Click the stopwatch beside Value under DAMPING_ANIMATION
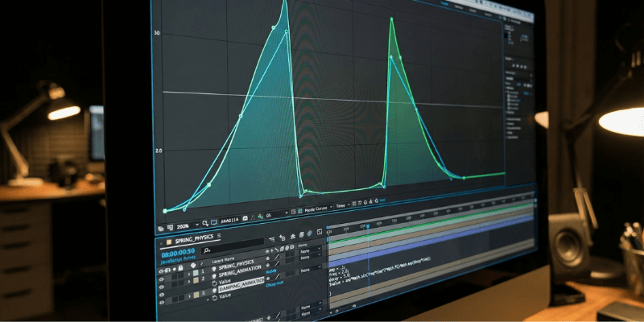 coord(215,298)
